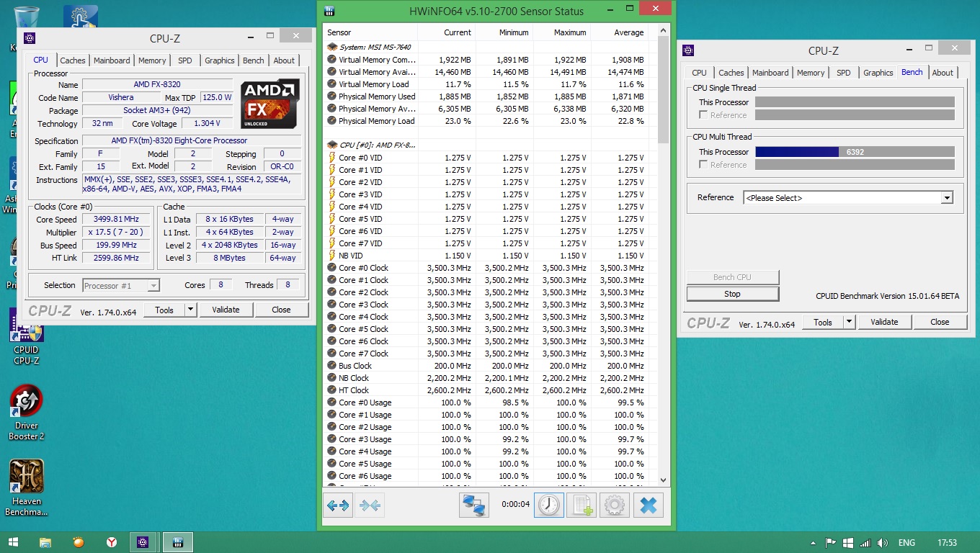Switch to HWiNFO via its taskbar button
Screen dimensions: 980x553
point(177,542)
